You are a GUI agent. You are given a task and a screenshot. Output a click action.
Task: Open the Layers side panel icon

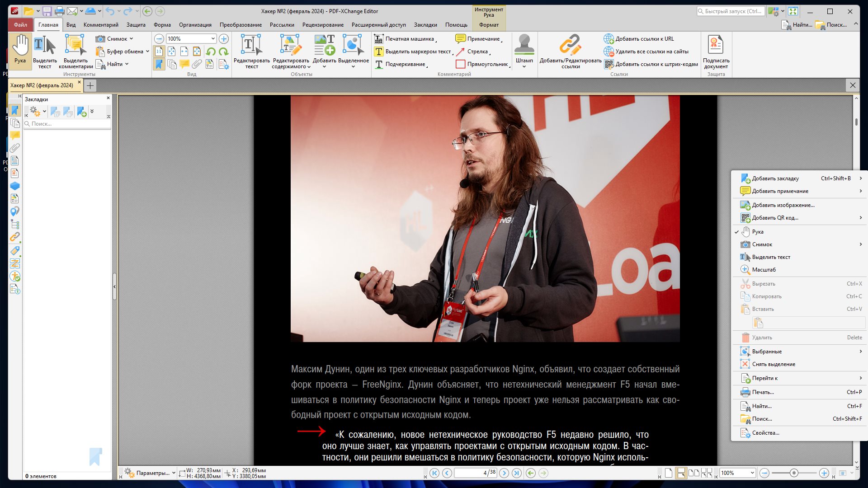[15, 186]
